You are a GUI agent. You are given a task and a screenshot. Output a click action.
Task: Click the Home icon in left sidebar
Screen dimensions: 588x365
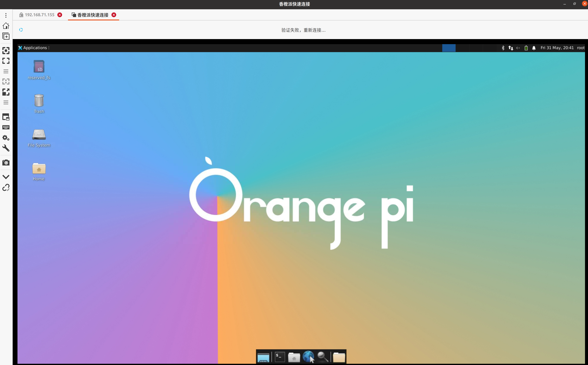[x=6, y=26]
